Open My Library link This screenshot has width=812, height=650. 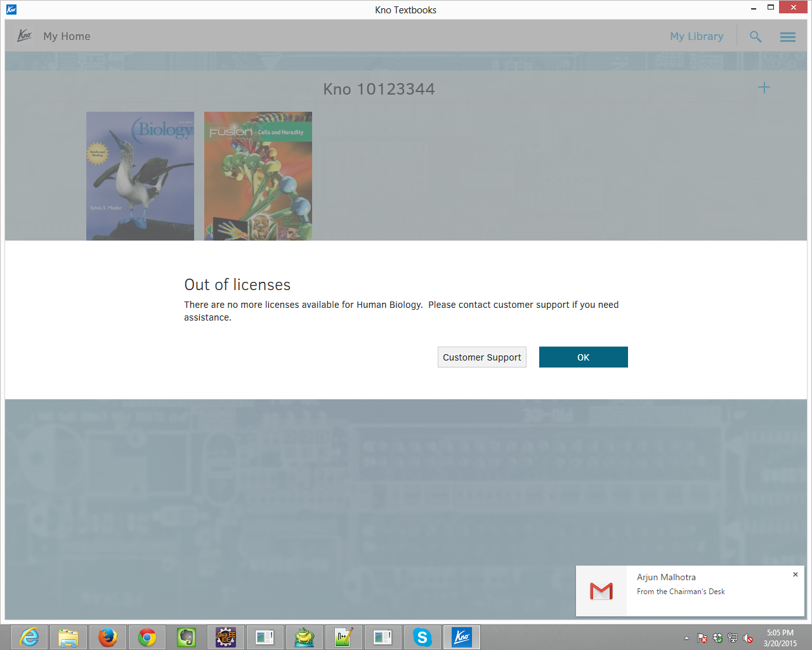[x=697, y=36]
